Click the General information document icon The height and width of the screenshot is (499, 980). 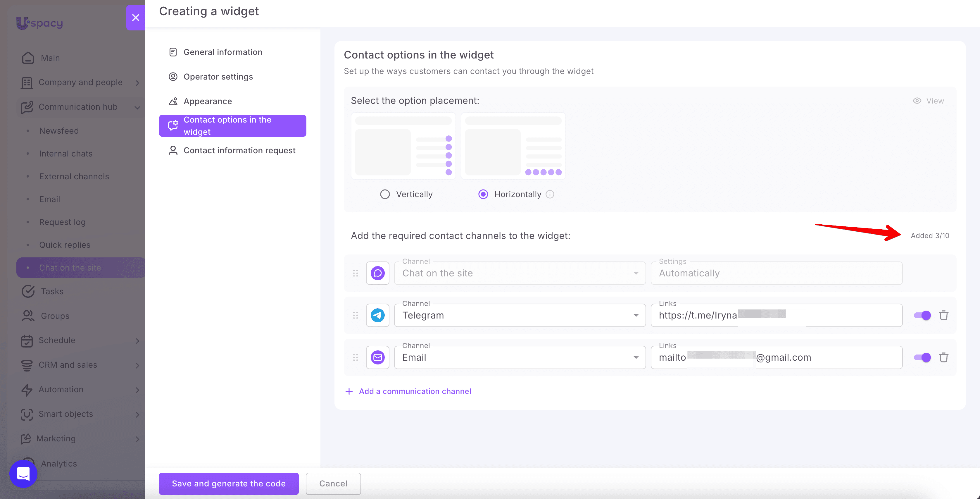[173, 52]
